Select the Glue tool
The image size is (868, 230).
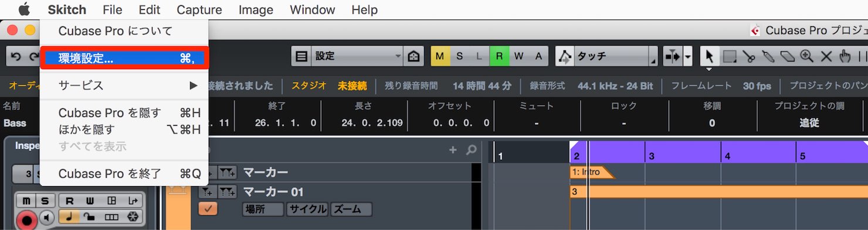[x=768, y=56]
